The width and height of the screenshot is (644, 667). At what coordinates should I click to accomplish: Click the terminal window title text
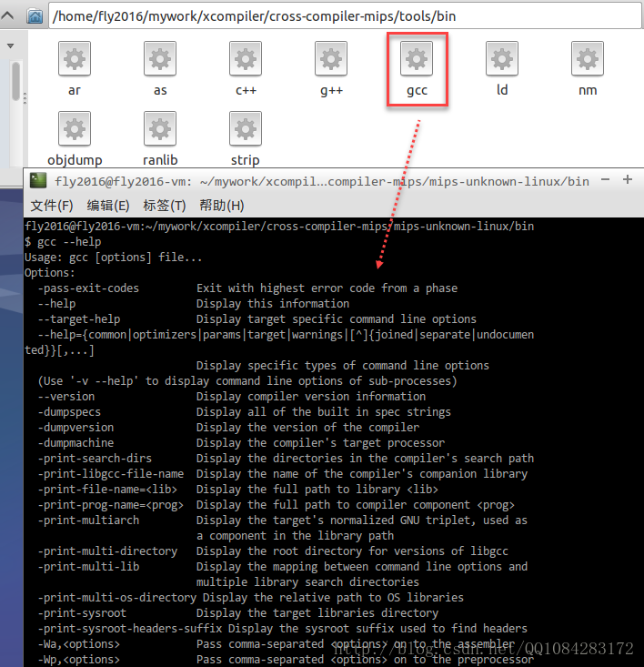coord(322,182)
